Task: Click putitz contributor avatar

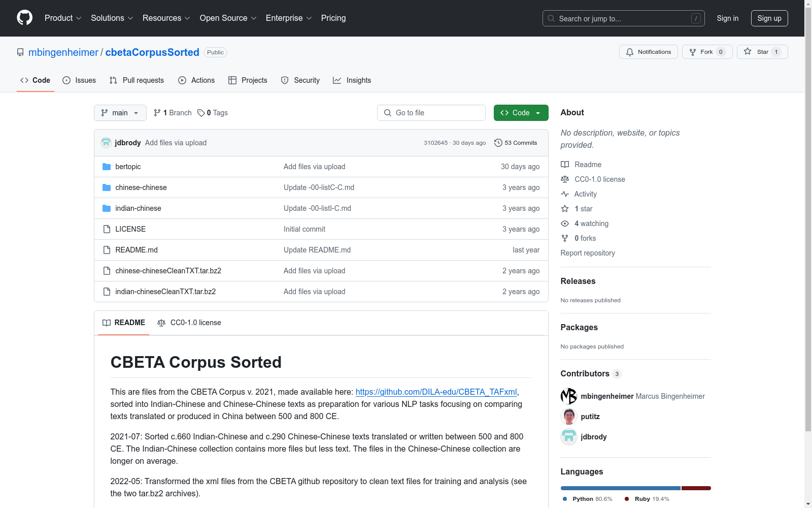Action: (569, 417)
